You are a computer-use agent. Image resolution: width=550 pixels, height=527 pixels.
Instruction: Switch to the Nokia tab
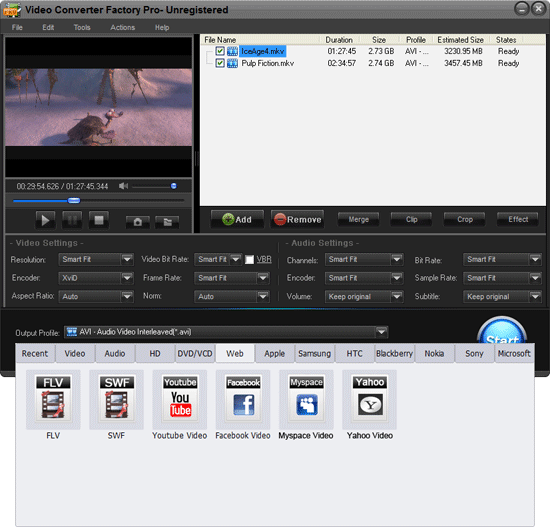[x=434, y=353]
